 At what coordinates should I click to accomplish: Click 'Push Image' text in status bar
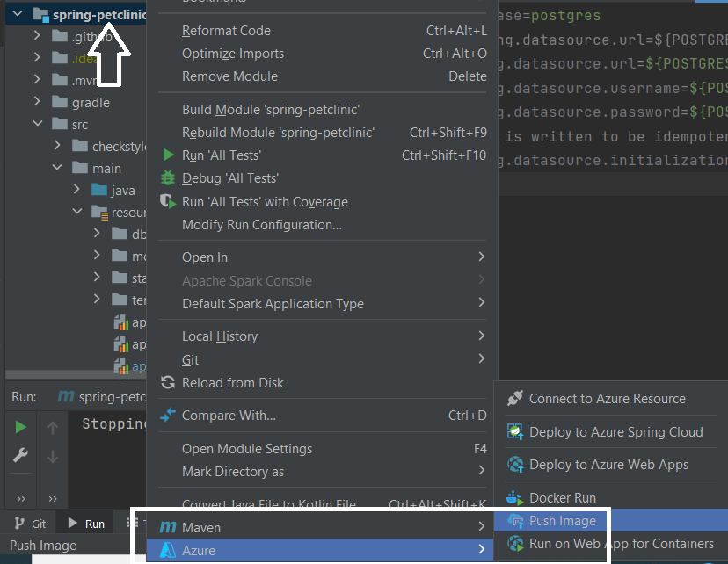tap(43, 546)
